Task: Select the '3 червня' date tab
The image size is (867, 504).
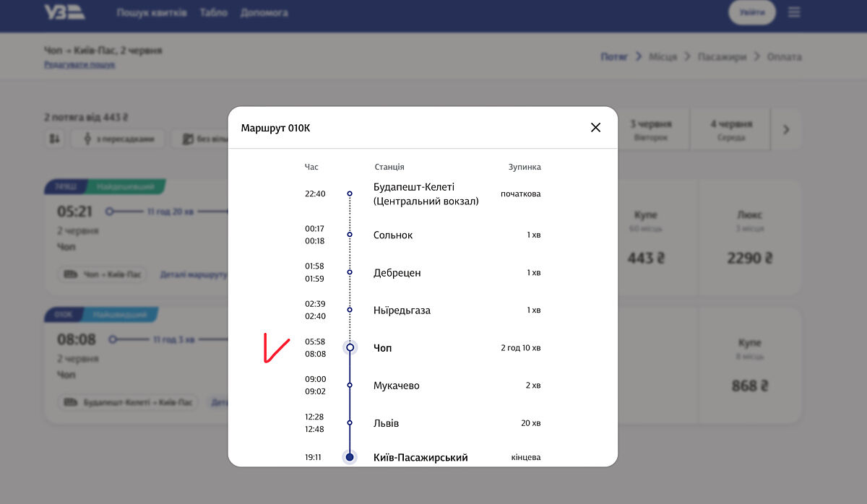Action: pyautogui.click(x=650, y=130)
